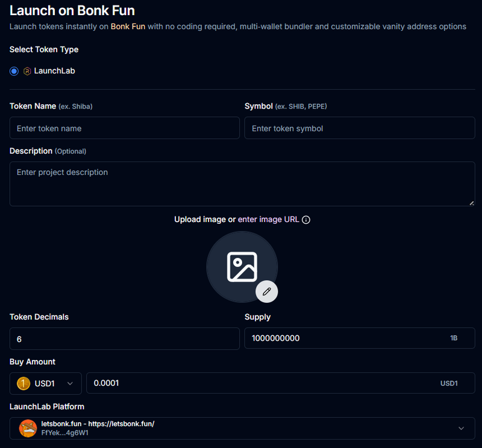This screenshot has height=448, width=482.
Task: Click the image placeholder icon
Action: (242, 267)
